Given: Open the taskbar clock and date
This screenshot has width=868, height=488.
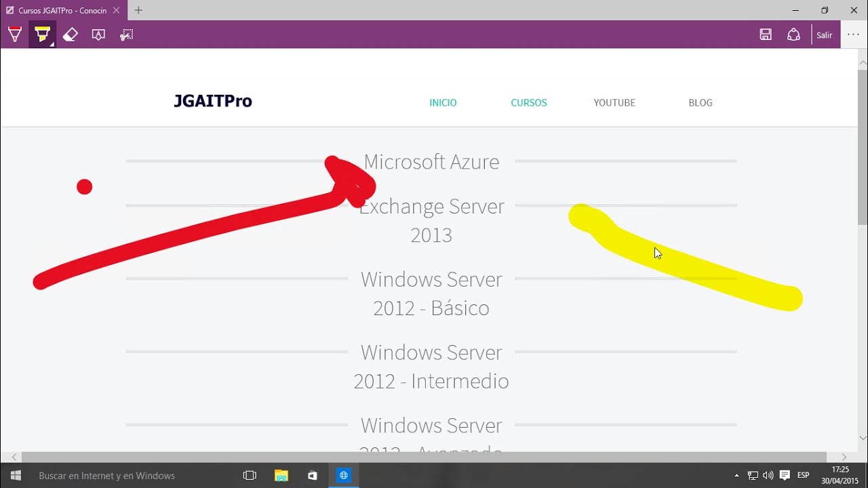Looking at the screenshot, I should click(x=840, y=476).
